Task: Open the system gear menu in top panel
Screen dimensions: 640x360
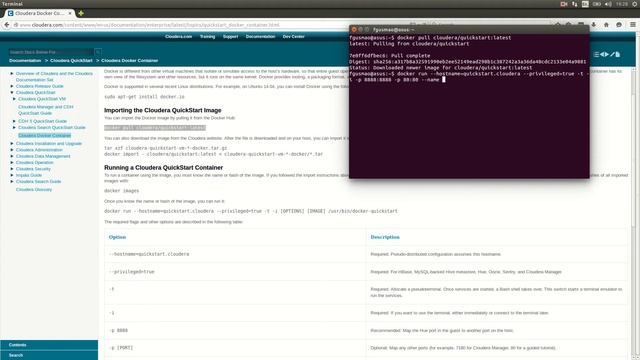Action: (635, 4)
